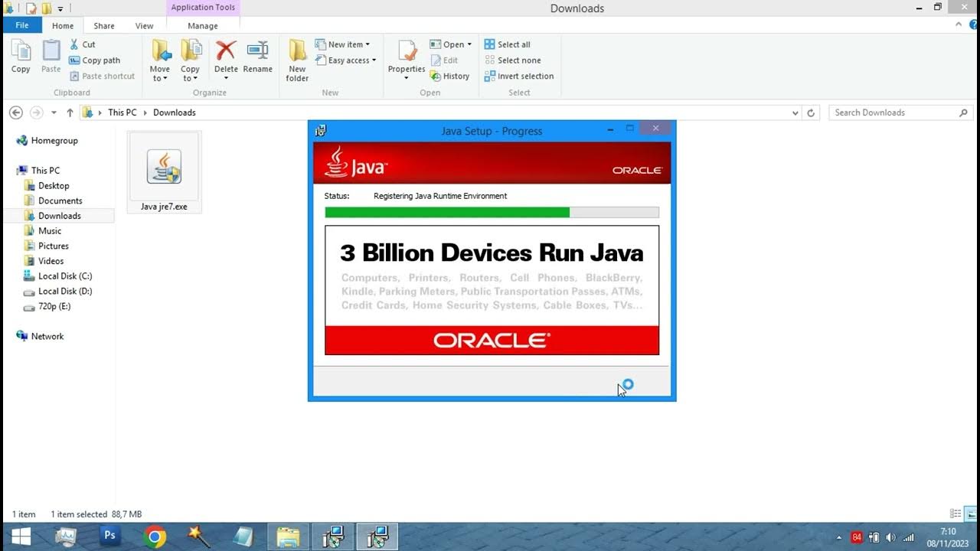Switch to the View ribbon tab

click(x=145, y=25)
